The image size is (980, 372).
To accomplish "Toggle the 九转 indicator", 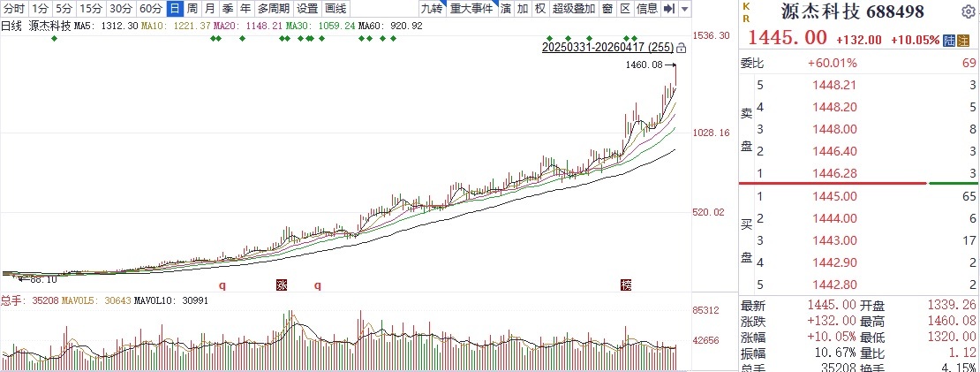I will click(430, 9).
